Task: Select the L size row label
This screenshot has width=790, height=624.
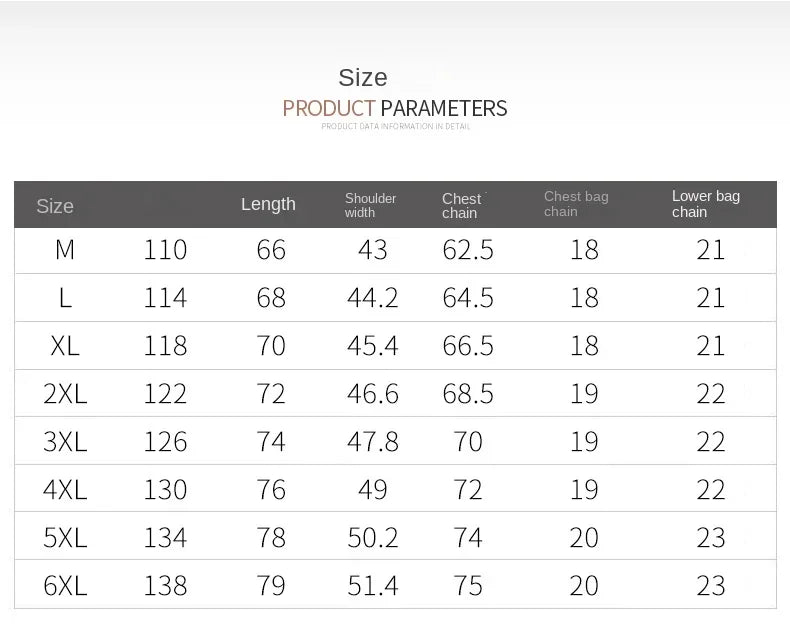Action: (65, 298)
